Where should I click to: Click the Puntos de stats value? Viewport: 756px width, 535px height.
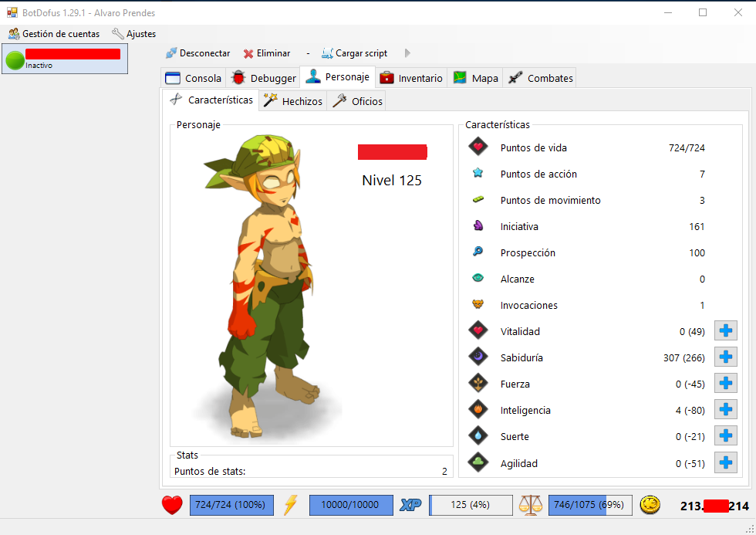coord(444,472)
